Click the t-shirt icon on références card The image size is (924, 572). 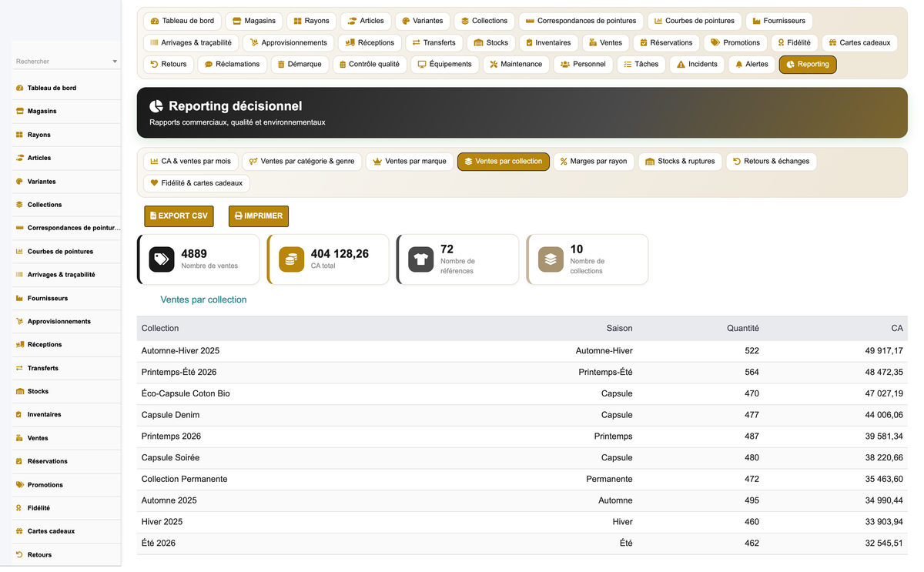click(x=421, y=259)
